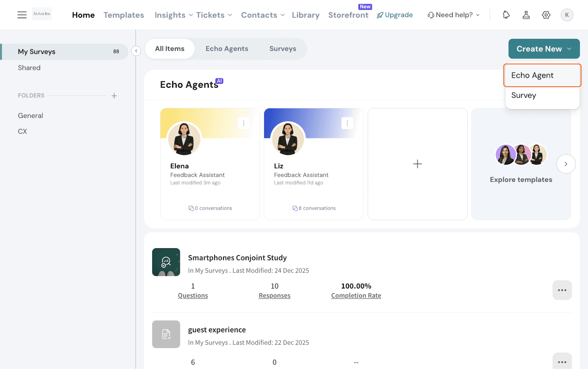Open the Responses link for Smartphones study

tap(274, 296)
